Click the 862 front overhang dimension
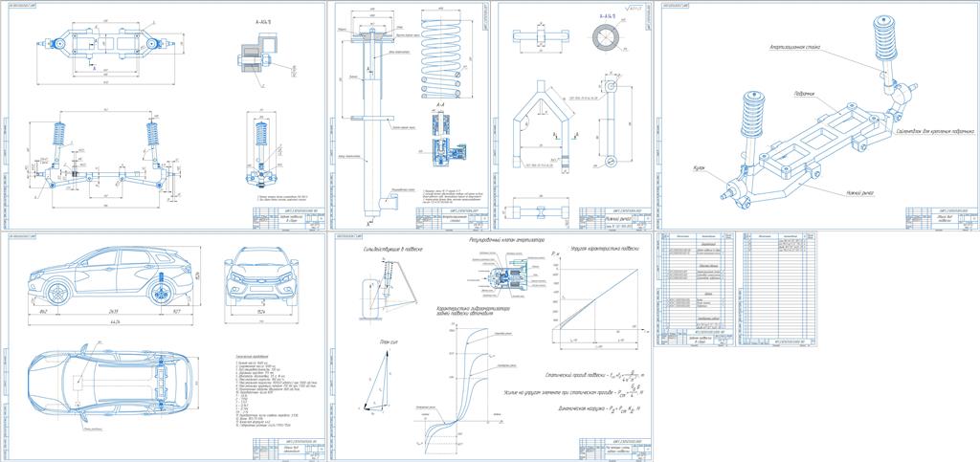980x462 pixels. [43, 310]
